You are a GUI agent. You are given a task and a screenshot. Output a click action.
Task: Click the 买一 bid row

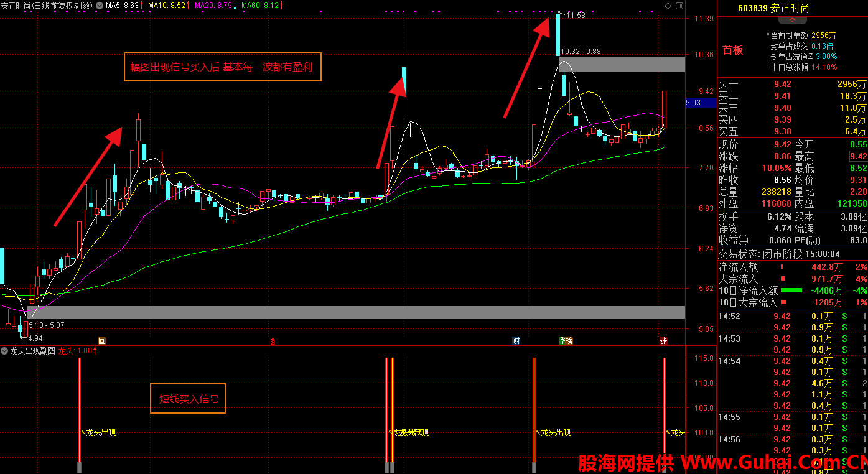(x=792, y=84)
